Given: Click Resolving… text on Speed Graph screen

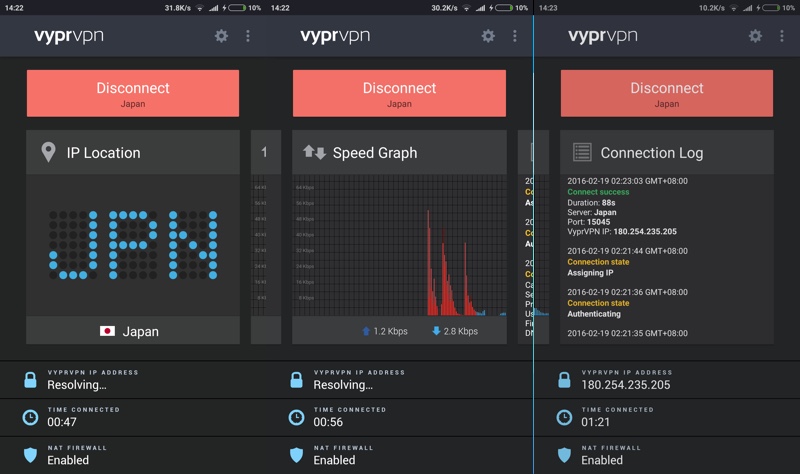Looking at the screenshot, I should click(343, 385).
